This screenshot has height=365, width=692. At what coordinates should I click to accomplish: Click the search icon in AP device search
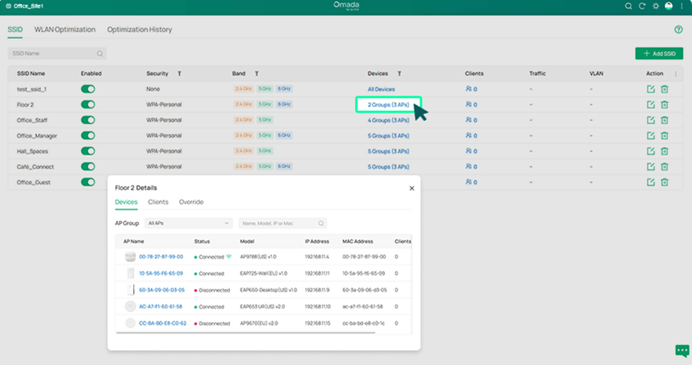pyautogui.click(x=321, y=223)
